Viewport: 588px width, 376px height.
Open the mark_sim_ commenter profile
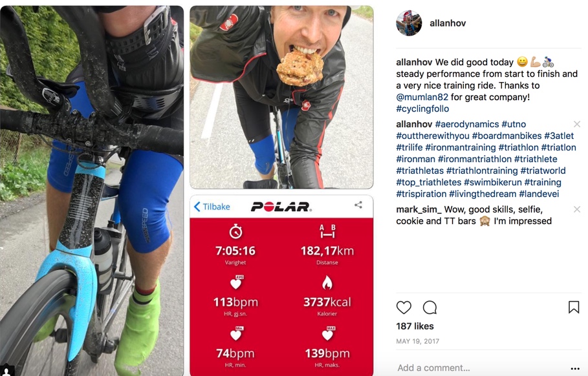click(x=419, y=209)
